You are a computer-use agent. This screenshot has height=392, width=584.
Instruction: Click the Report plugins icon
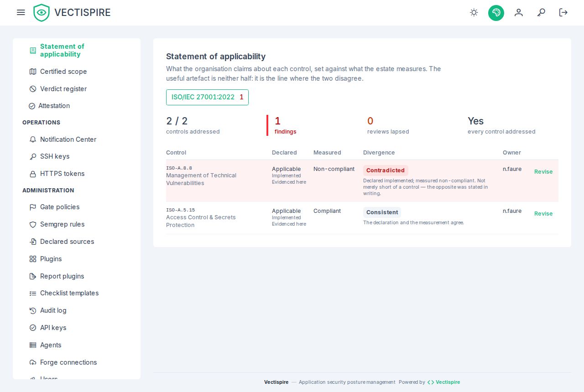pyautogui.click(x=33, y=276)
